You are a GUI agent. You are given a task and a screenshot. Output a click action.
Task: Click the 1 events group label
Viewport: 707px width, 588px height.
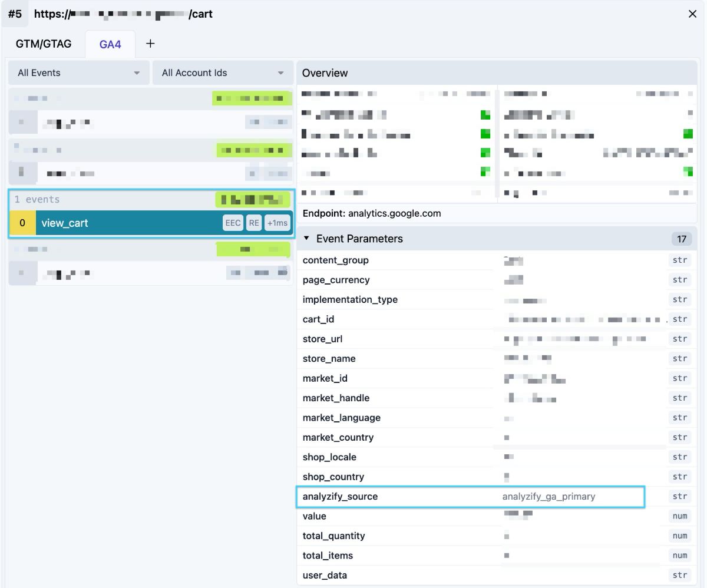(37, 200)
